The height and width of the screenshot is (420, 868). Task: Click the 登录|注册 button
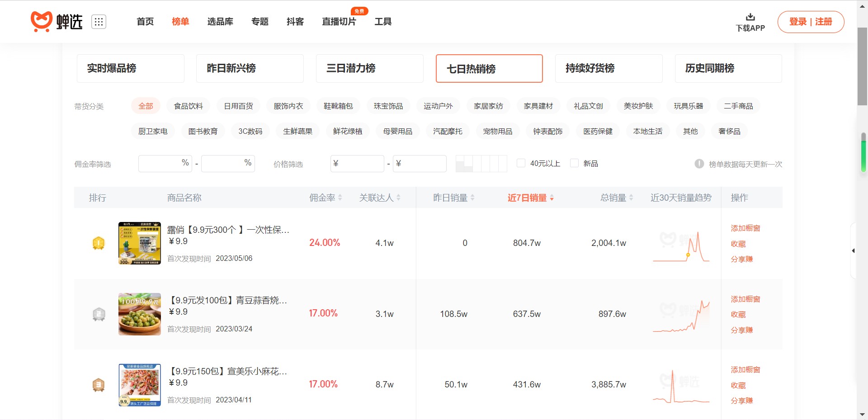point(811,22)
